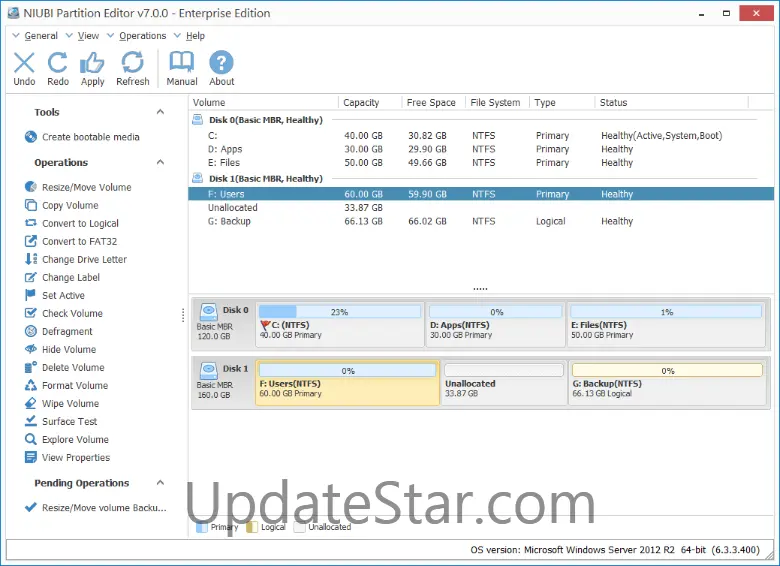Viewport: 780px width, 566px height.
Task: Select the G: Backup volume row
Action: pyautogui.click(x=481, y=221)
